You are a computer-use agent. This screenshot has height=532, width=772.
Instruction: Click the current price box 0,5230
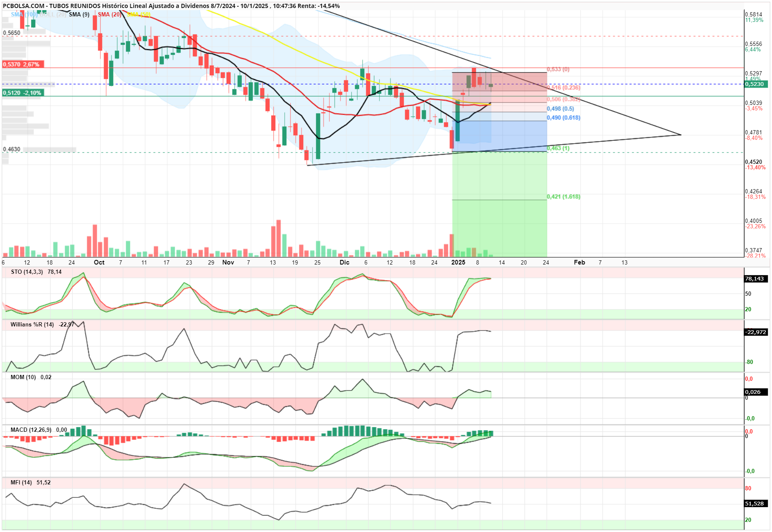(x=756, y=84)
